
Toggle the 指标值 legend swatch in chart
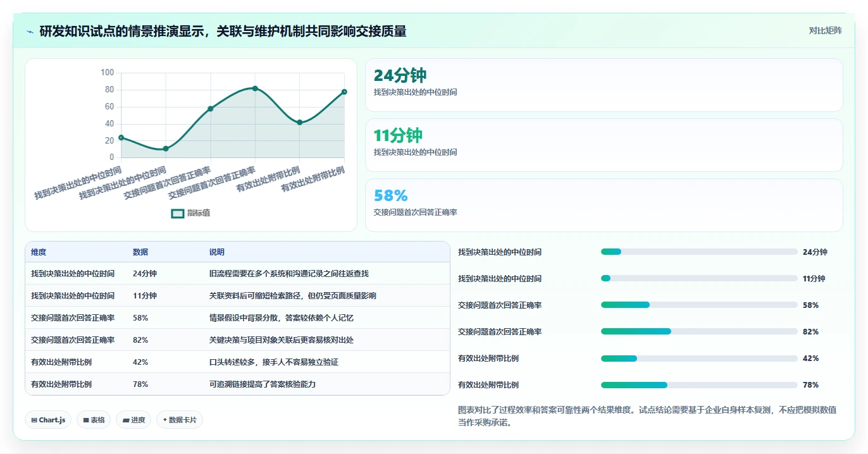click(178, 213)
